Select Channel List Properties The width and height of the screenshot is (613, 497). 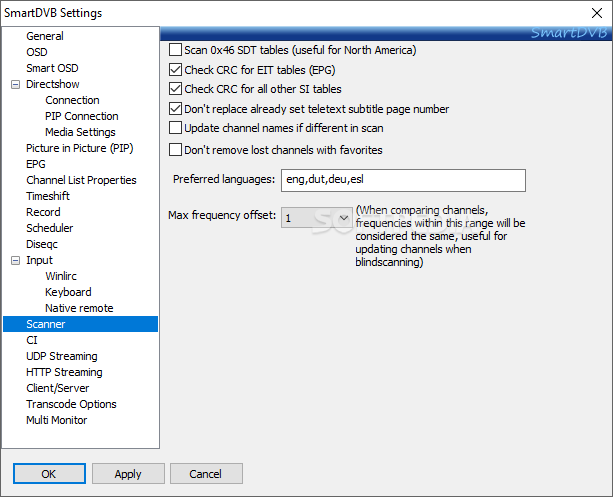pos(81,180)
